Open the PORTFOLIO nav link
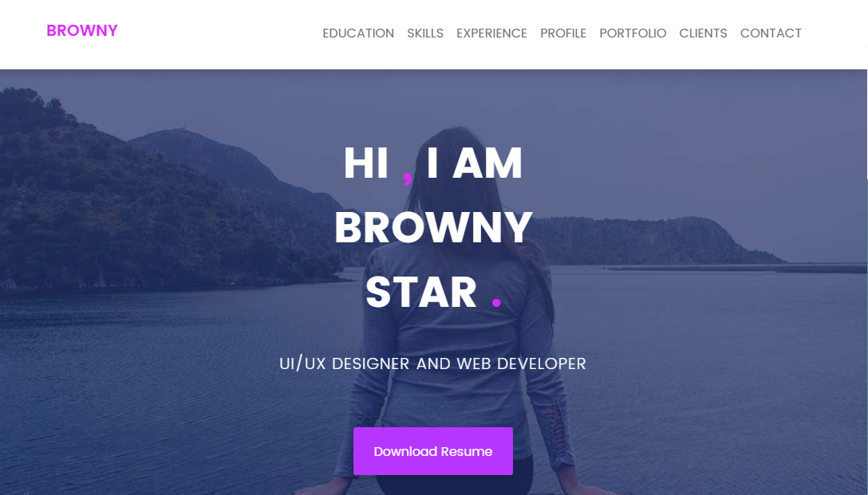The image size is (868, 495). point(633,33)
